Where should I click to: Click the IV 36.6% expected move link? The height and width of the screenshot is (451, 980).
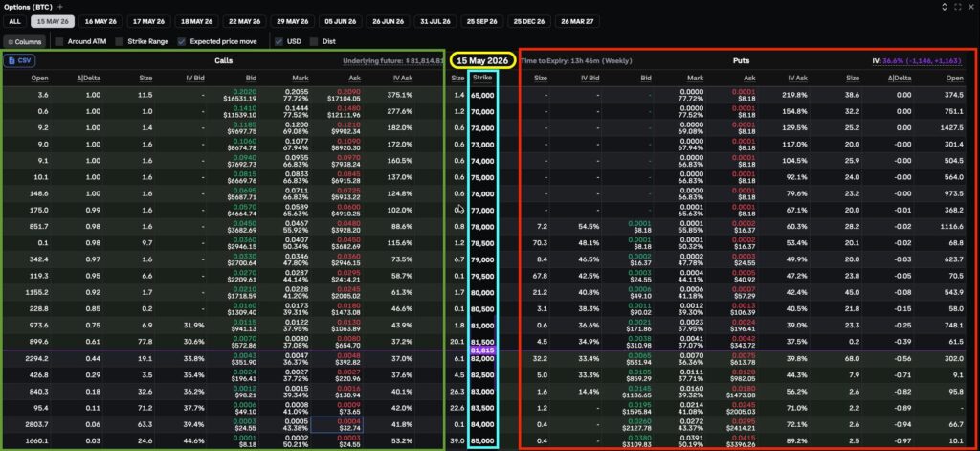(x=924, y=61)
